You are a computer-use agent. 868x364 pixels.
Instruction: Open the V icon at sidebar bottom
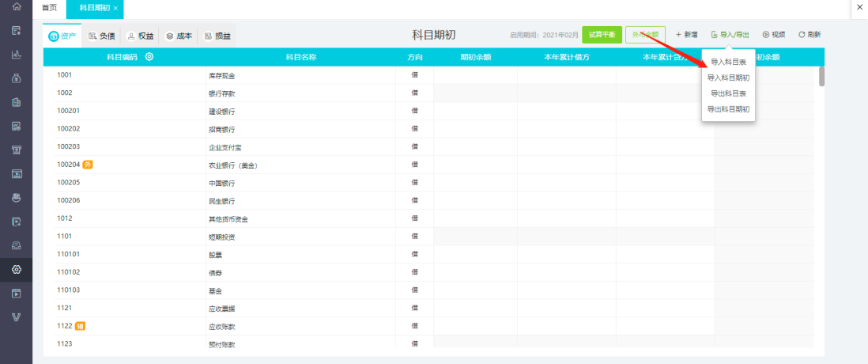pyautogui.click(x=17, y=317)
